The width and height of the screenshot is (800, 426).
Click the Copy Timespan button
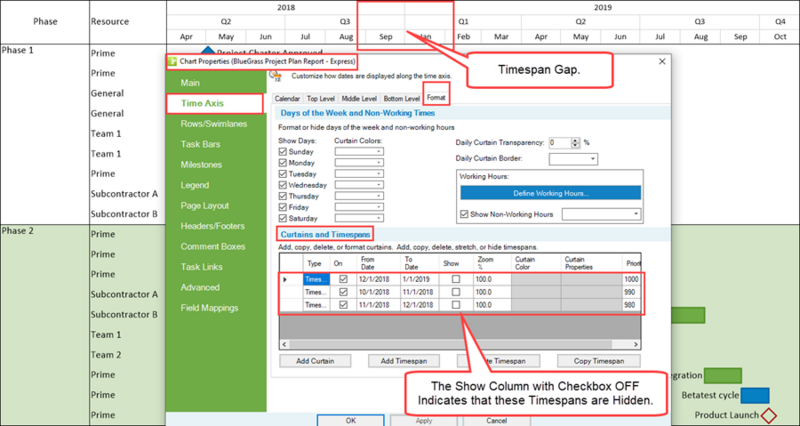click(599, 361)
